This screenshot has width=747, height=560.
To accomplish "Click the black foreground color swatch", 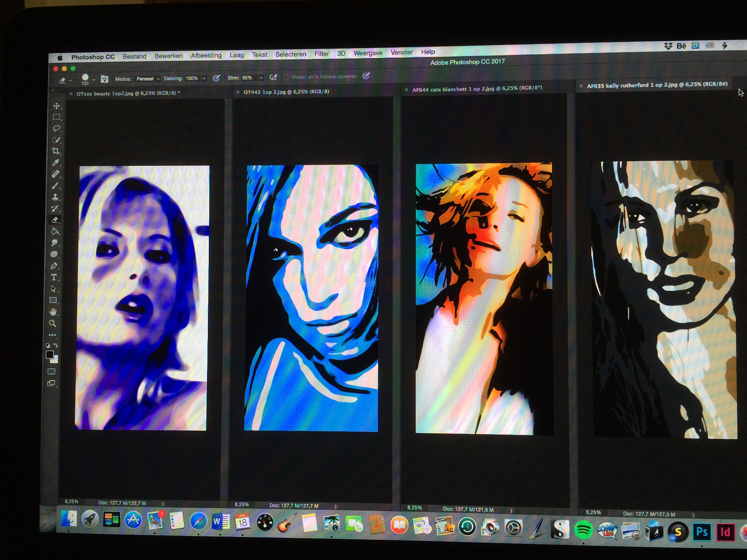I will [x=49, y=355].
